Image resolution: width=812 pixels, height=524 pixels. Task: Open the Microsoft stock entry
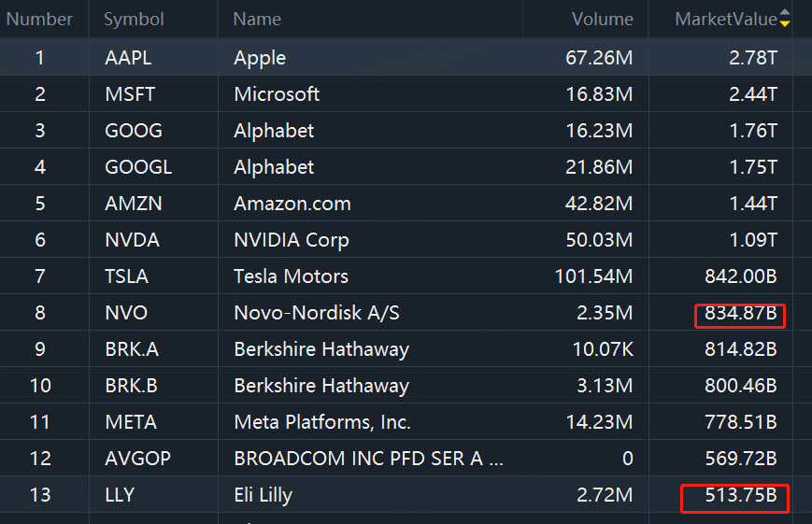pyautogui.click(x=277, y=94)
